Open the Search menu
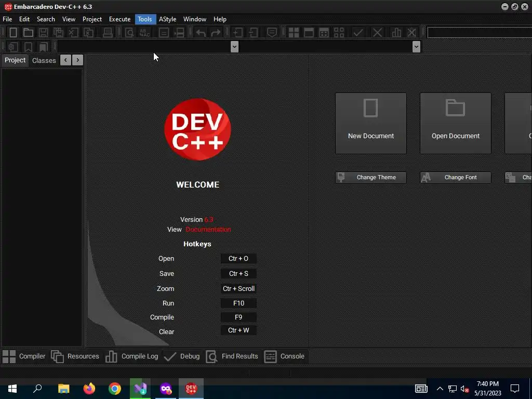This screenshot has height=399, width=532. click(46, 19)
